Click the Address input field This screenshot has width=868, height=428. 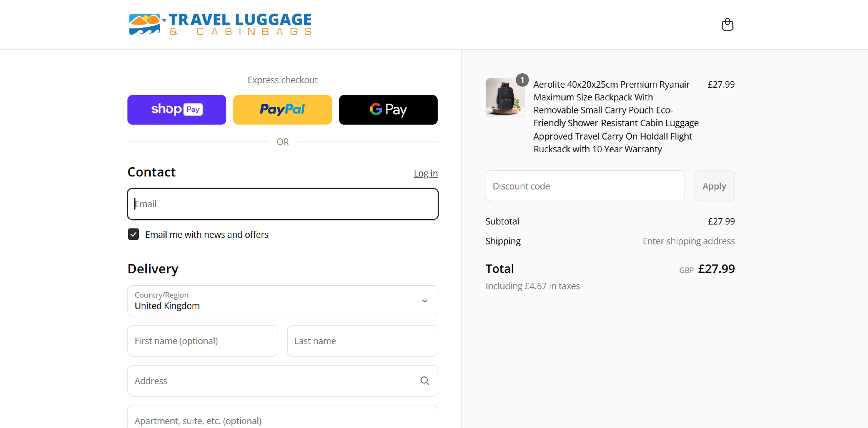283,381
